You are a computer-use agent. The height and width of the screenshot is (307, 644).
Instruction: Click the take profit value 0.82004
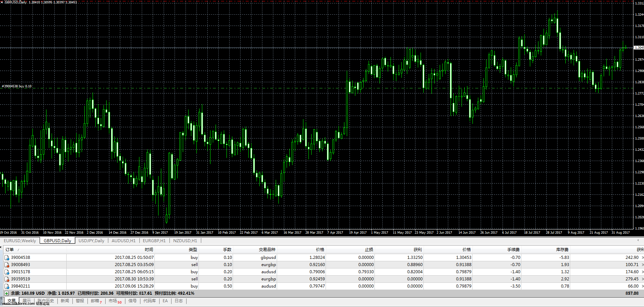[415, 272]
